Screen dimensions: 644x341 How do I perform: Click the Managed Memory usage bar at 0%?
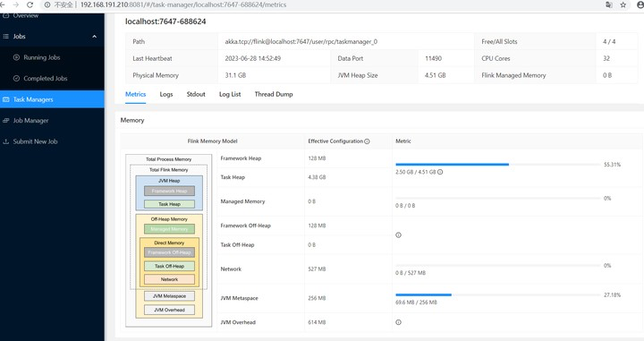[x=498, y=198]
